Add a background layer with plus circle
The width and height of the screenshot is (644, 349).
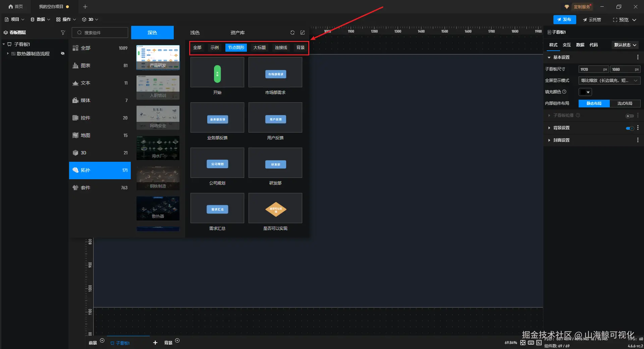click(177, 341)
